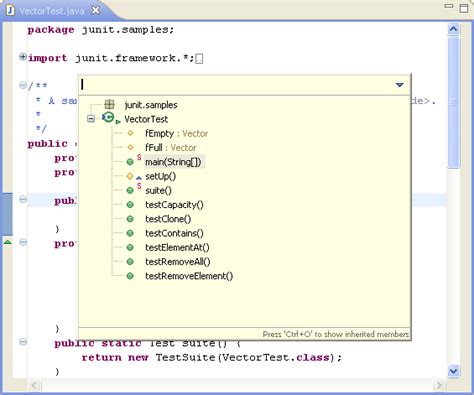Click the junit.samples package icon
The height and width of the screenshot is (395, 474).
click(x=109, y=104)
